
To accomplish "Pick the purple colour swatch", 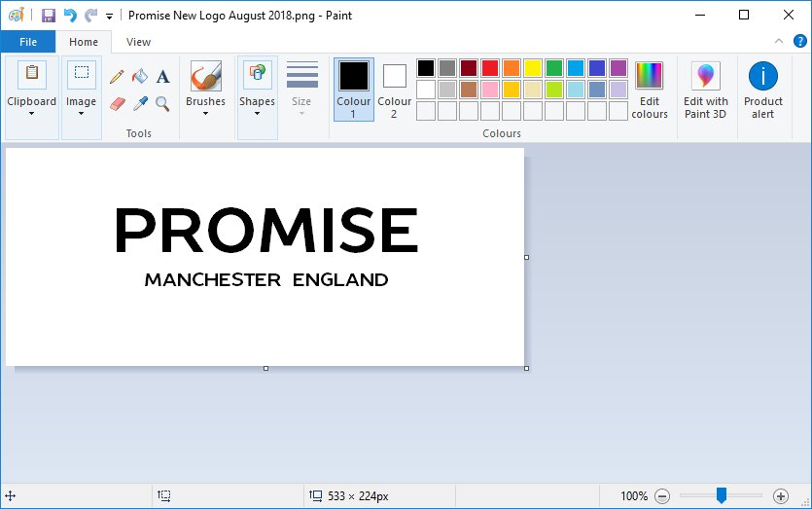I will [618, 68].
